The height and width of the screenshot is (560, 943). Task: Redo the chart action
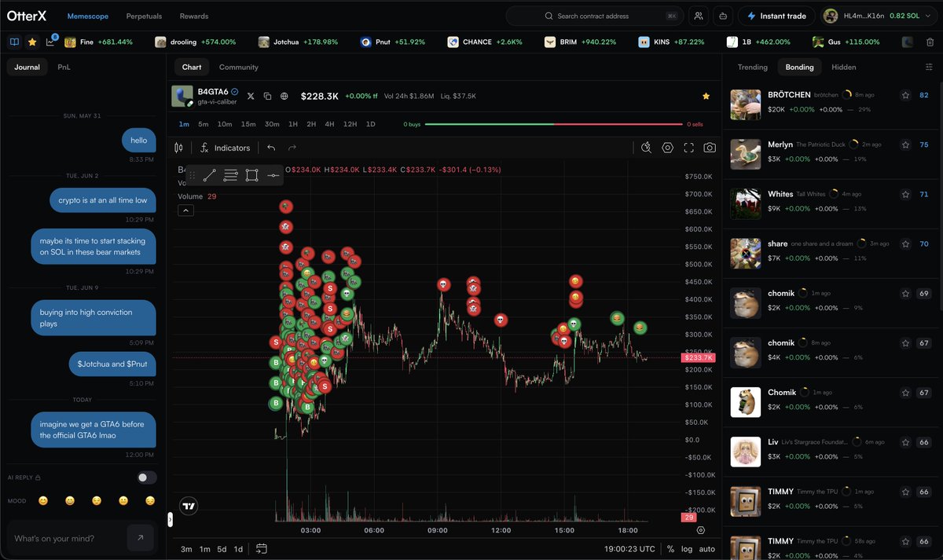292,148
